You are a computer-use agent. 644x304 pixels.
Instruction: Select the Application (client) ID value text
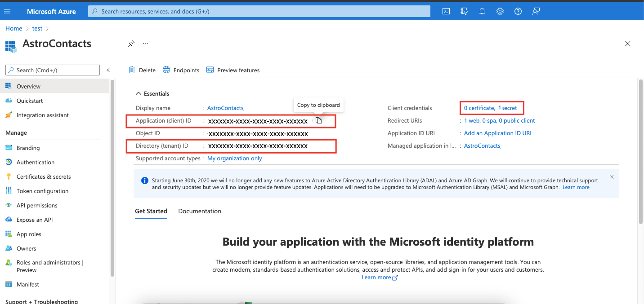click(258, 121)
